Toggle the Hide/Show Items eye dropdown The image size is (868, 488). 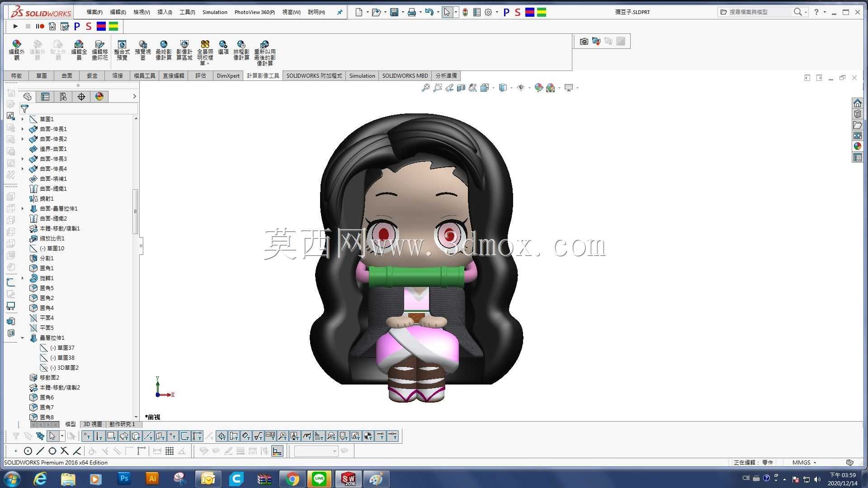click(523, 88)
